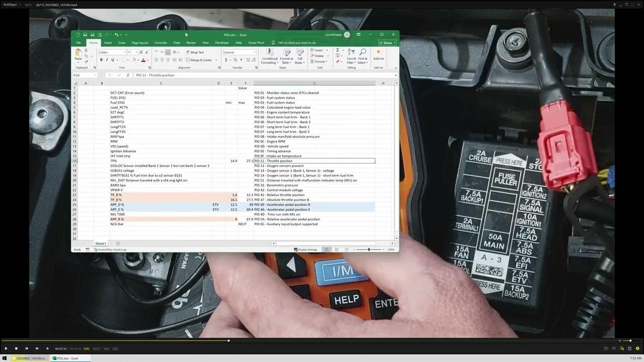
Task: Click the Accounting dollar format icon
Action: click(226, 60)
